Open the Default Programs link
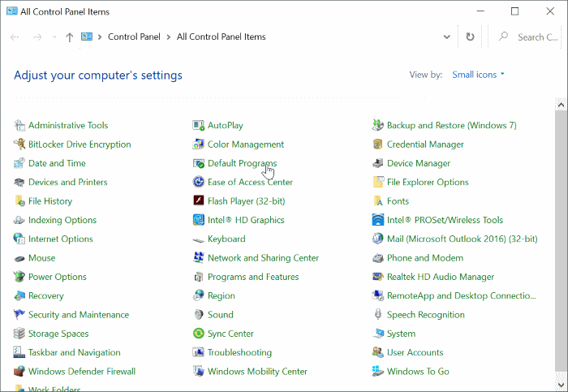The width and height of the screenshot is (568, 392). (x=242, y=163)
